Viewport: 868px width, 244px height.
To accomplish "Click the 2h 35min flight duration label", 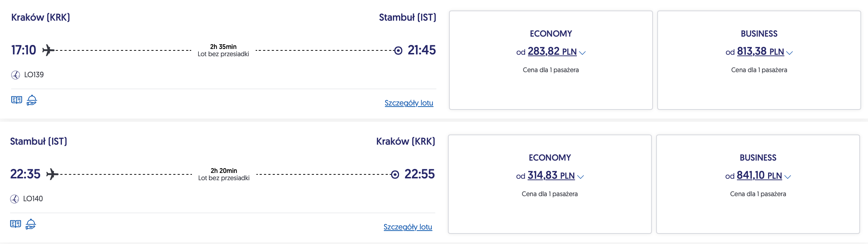I will tap(223, 47).
